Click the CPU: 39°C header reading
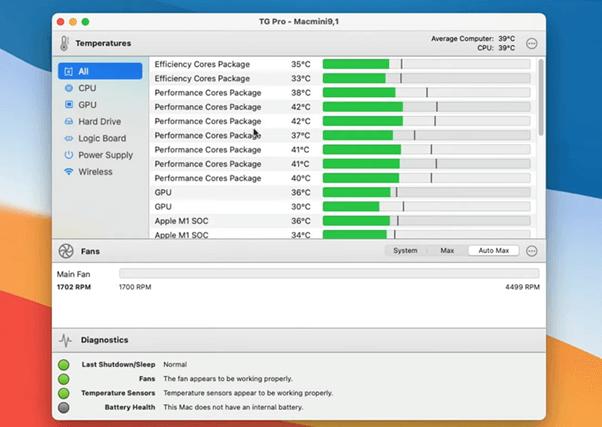Image resolution: width=602 pixels, height=427 pixels. click(x=496, y=48)
